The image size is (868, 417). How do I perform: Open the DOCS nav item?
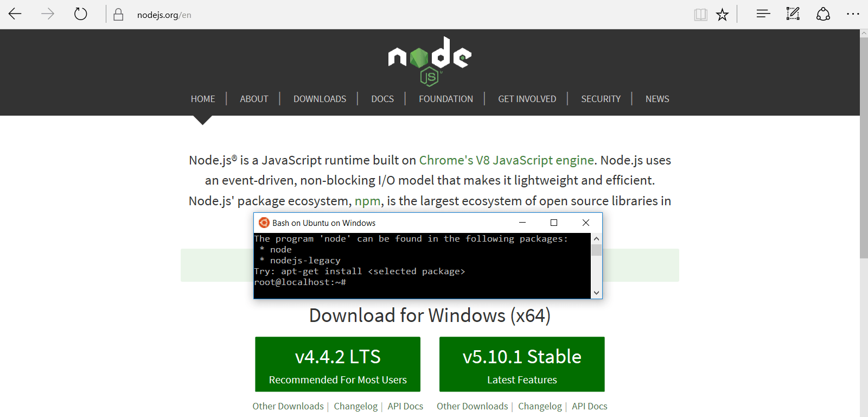[382, 99]
